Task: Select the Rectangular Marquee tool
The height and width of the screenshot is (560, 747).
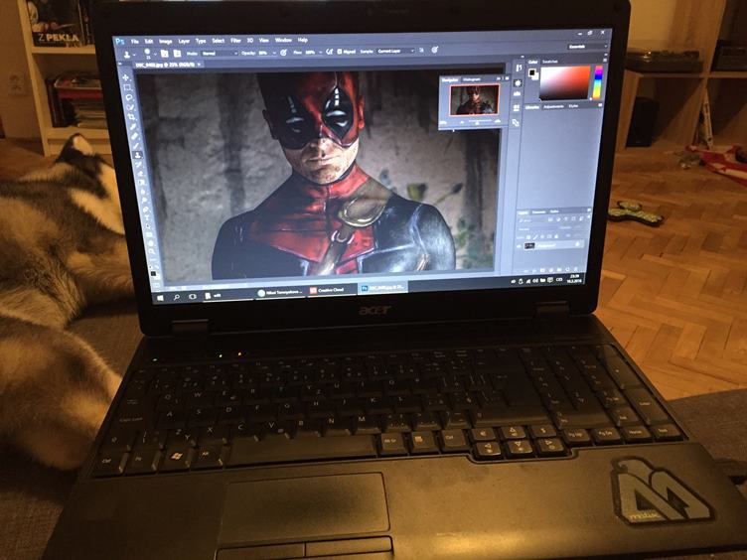Action: click(127, 87)
